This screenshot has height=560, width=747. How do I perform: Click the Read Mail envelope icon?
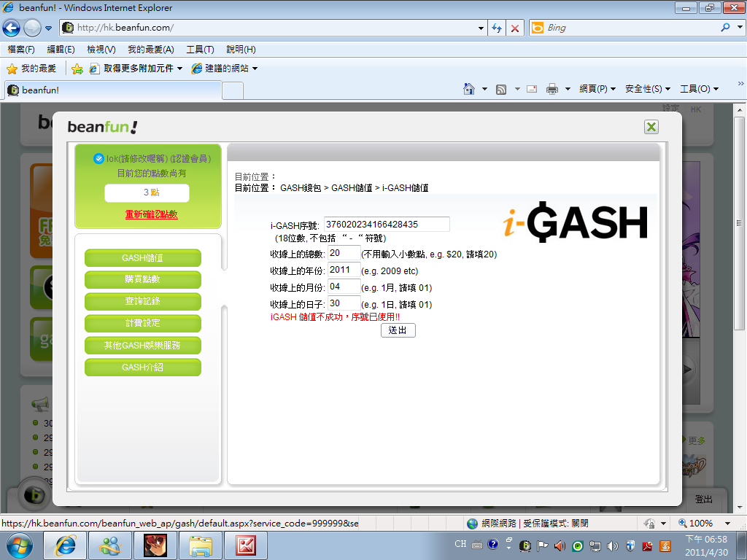click(x=532, y=89)
